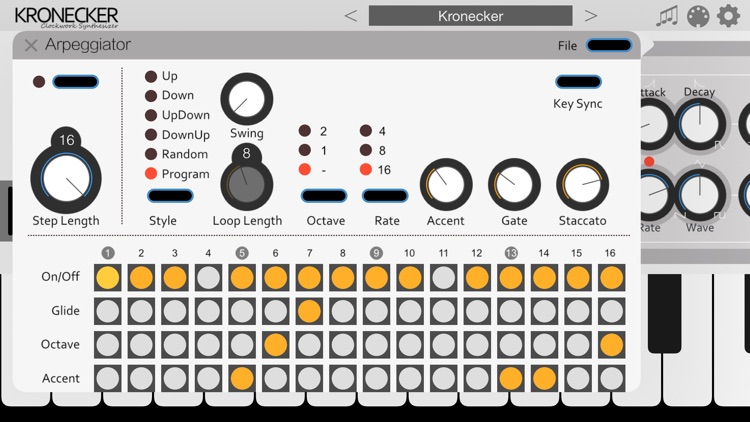Screen dimensions: 750x422
Task: Close the Arpeggiator panel with X
Action: pos(31,45)
